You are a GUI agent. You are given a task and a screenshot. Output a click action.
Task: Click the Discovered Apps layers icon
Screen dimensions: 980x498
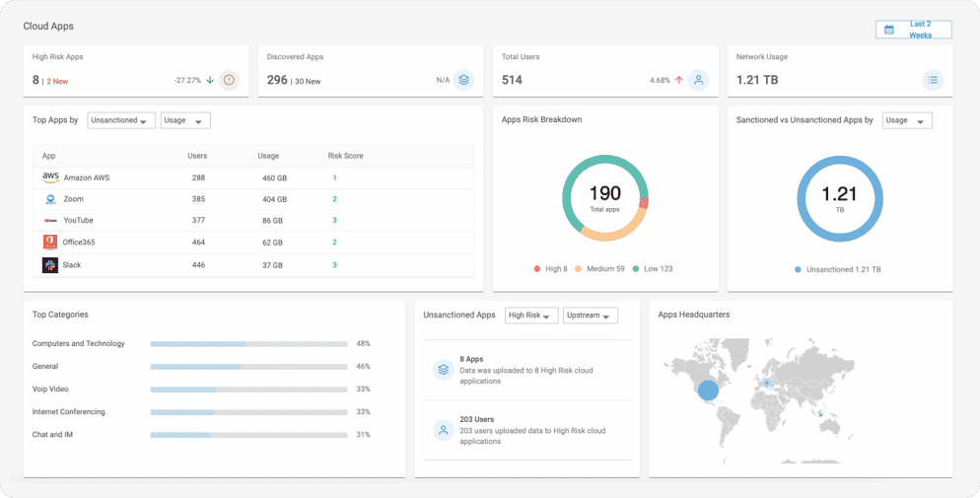click(x=463, y=80)
